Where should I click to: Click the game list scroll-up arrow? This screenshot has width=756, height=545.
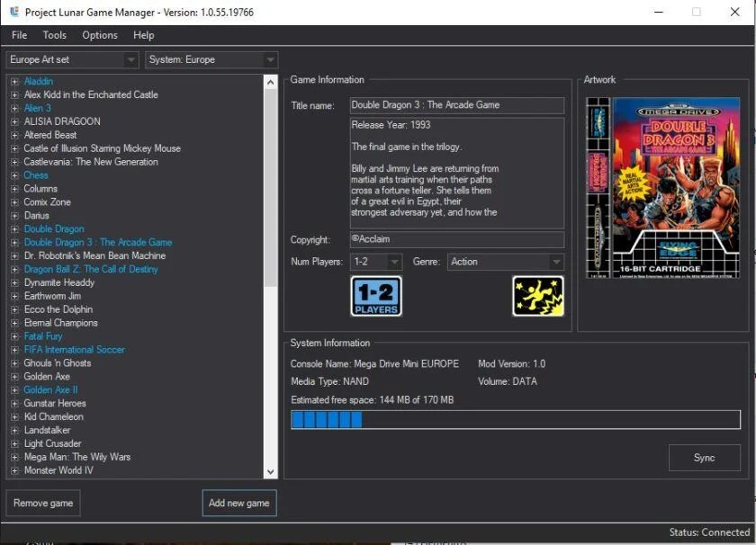coord(271,83)
